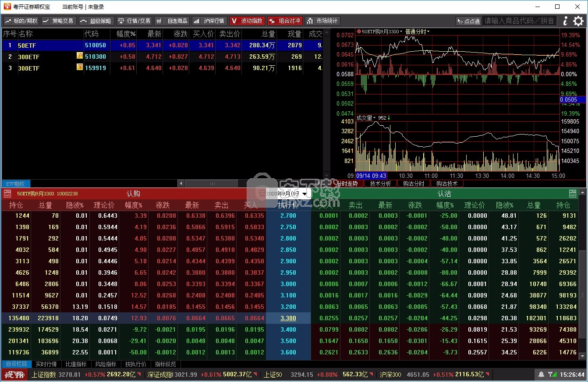Click the info (i) icon
Image resolution: width=588 pixels, height=382 pixels.
tap(565, 21)
